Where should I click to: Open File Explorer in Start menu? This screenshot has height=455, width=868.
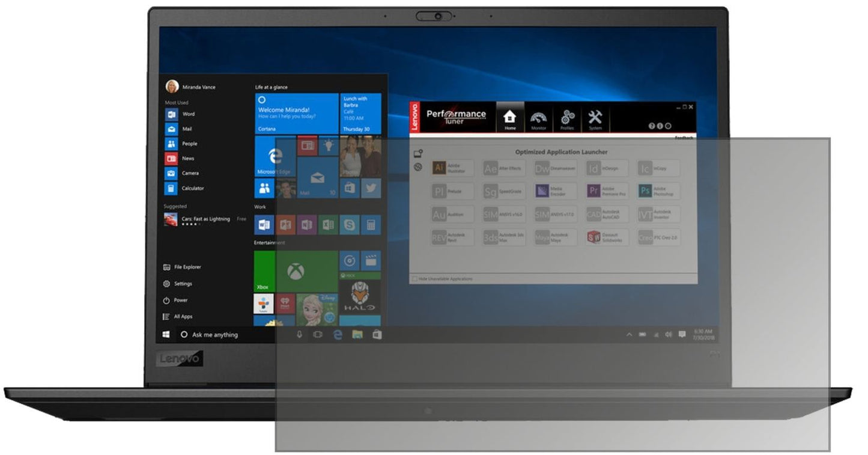pos(183,267)
